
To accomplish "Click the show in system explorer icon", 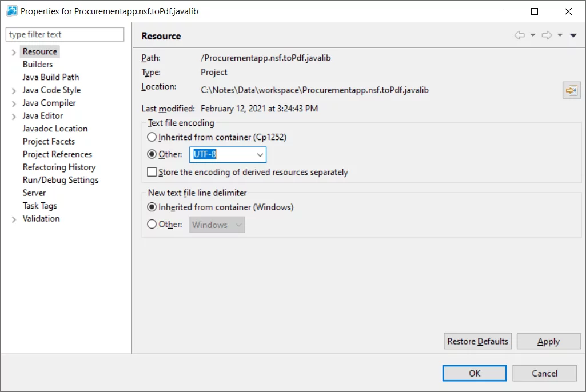I will [x=571, y=90].
